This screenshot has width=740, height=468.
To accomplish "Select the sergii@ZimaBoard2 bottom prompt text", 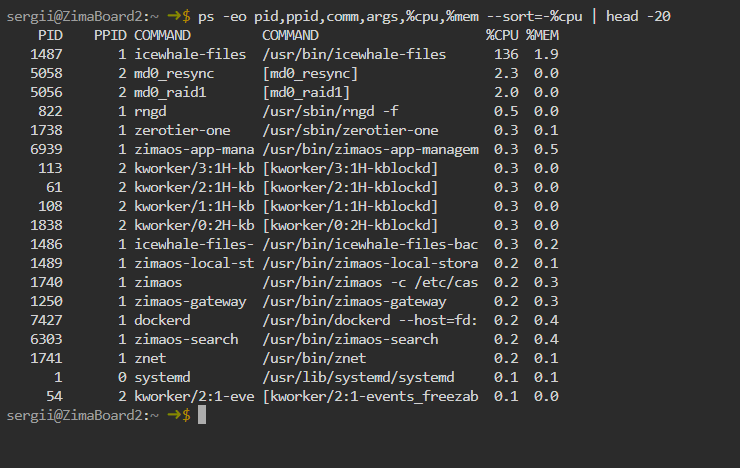I will [75, 416].
